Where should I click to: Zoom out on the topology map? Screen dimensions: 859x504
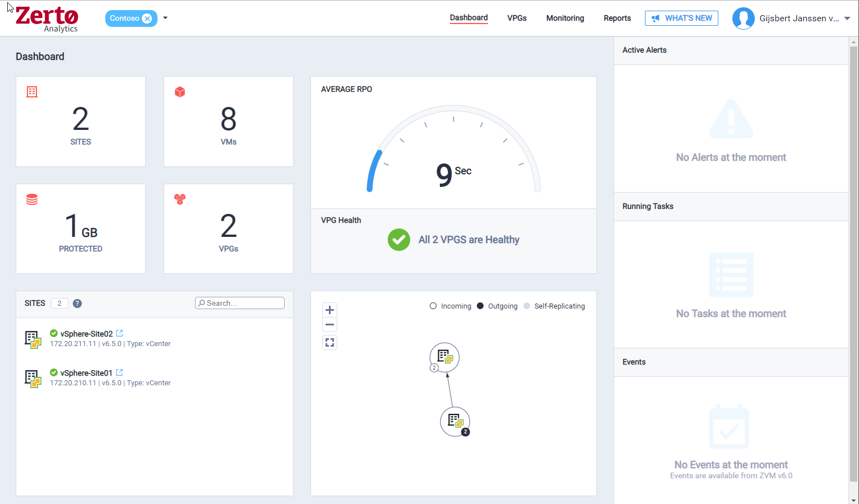coord(329,325)
